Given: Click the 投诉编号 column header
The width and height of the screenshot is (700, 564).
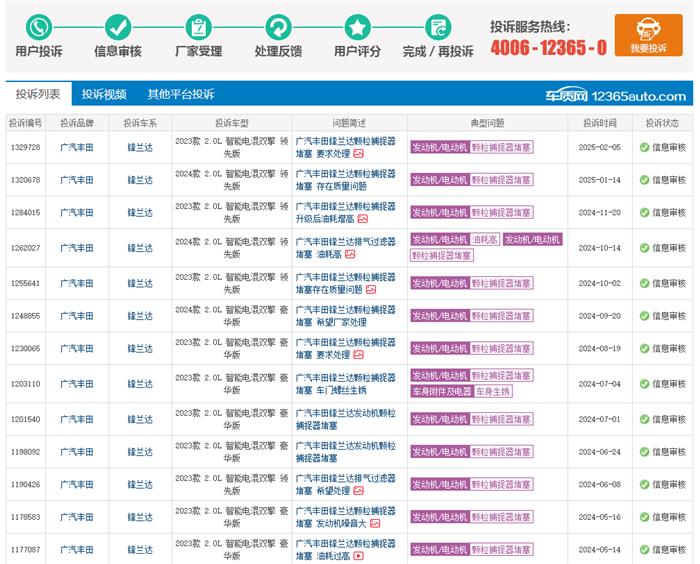Looking at the screenshot, I should (x=25, y=123).
